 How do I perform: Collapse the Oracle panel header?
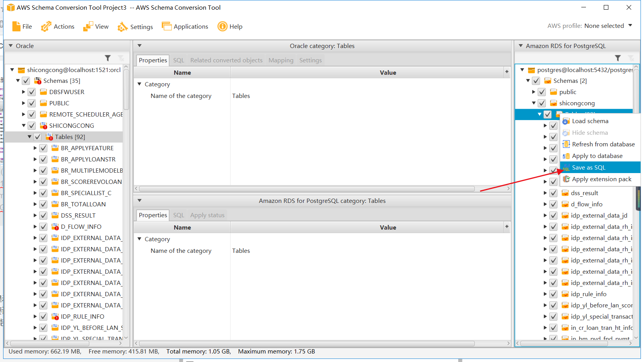point(11,46)
